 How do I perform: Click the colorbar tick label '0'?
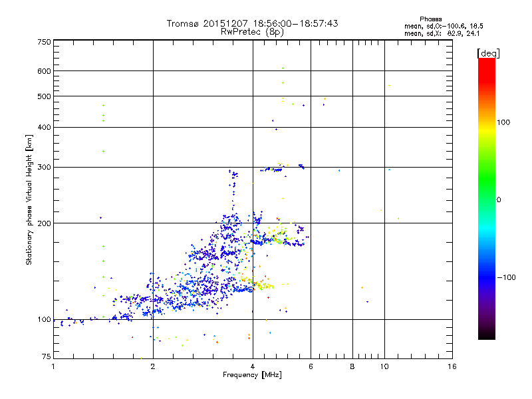tap(499, 200)
